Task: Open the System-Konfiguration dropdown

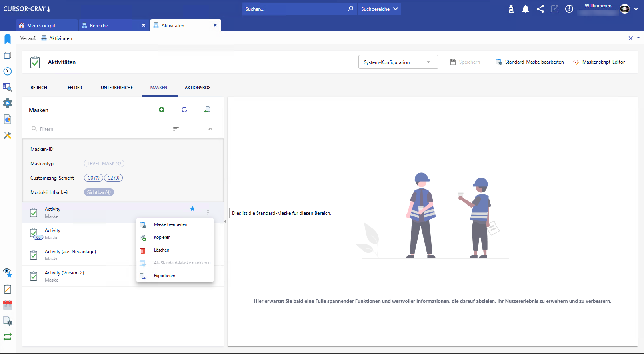Action: pos(398,62)
